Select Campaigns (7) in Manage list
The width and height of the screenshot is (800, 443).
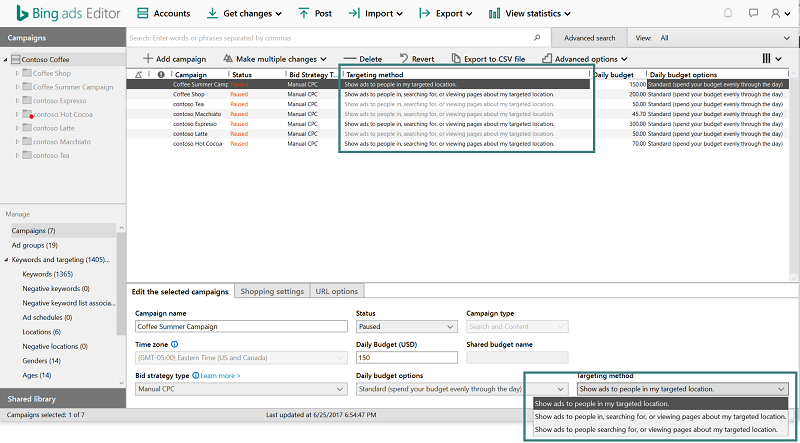63,231
